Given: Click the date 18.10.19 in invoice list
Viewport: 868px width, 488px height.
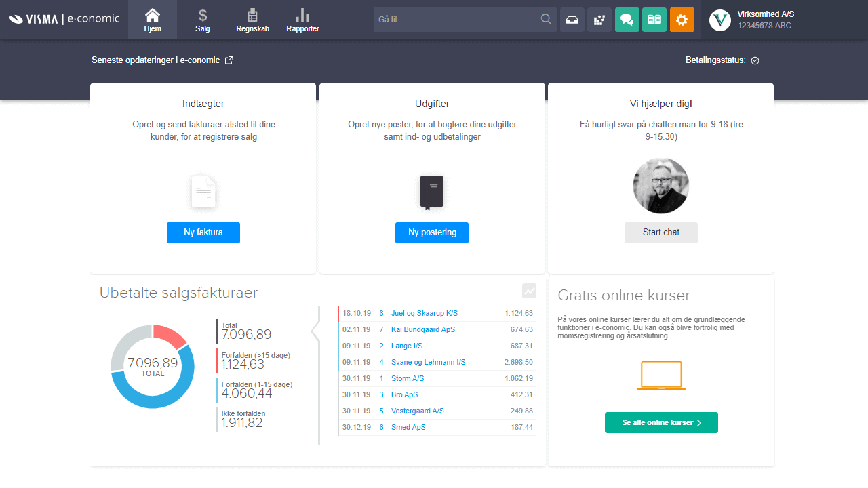Looking at the screenshot, I should point(357,313).
